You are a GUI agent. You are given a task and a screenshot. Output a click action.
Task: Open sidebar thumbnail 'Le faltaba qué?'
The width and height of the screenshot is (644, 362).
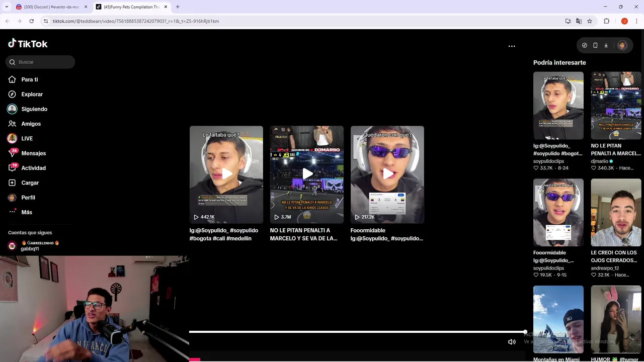[558, 106]
